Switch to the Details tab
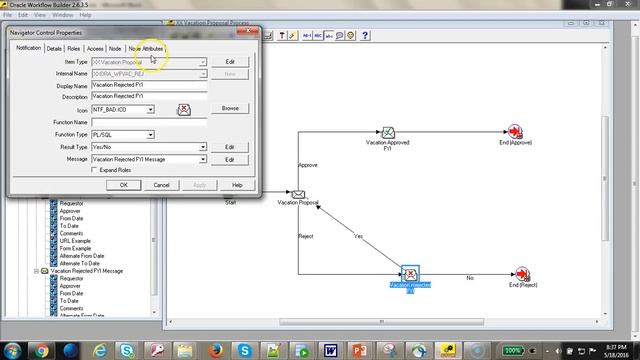The height and width of the screenshot is (360, 640). click(54, 49)
